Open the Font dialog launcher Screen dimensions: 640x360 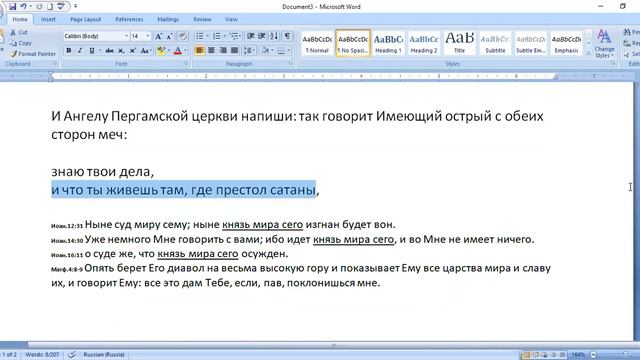coord(186,64)
